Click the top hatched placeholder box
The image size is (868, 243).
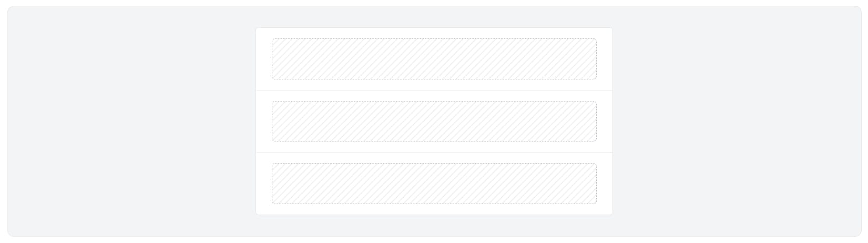point(434,59)
